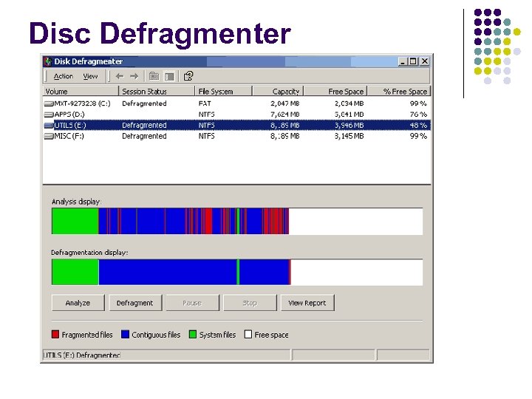
Task: Select the MISC (F:) volume row
Action: (237, 136)
